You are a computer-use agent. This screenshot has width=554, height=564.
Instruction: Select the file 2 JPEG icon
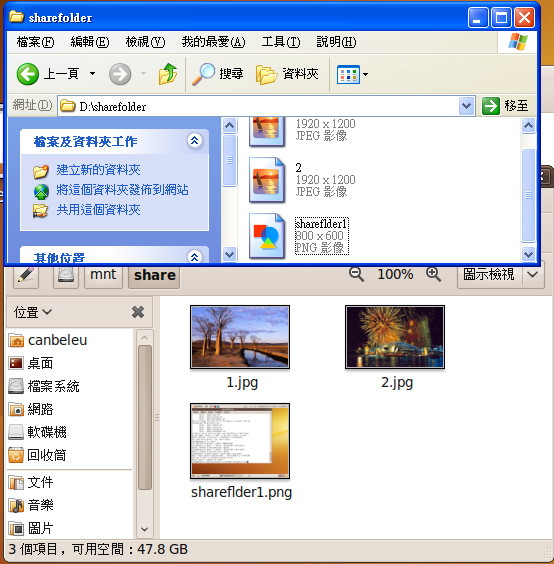coord(267,180)
